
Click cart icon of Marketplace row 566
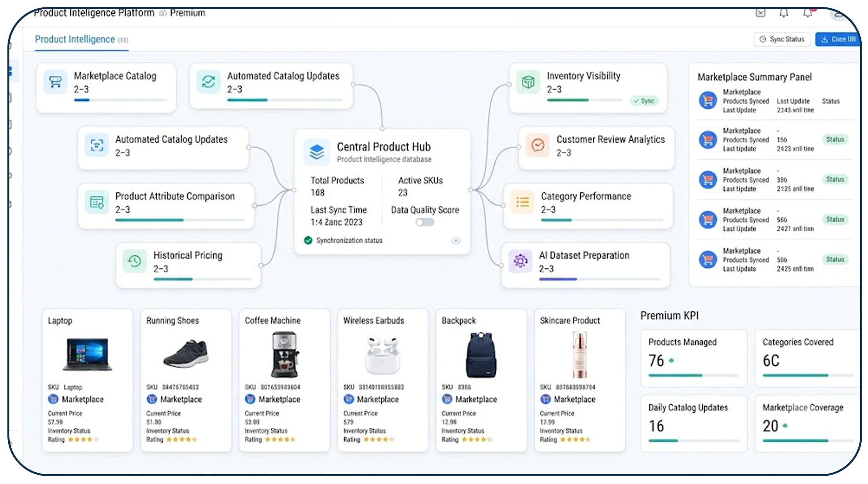(708, 219)
